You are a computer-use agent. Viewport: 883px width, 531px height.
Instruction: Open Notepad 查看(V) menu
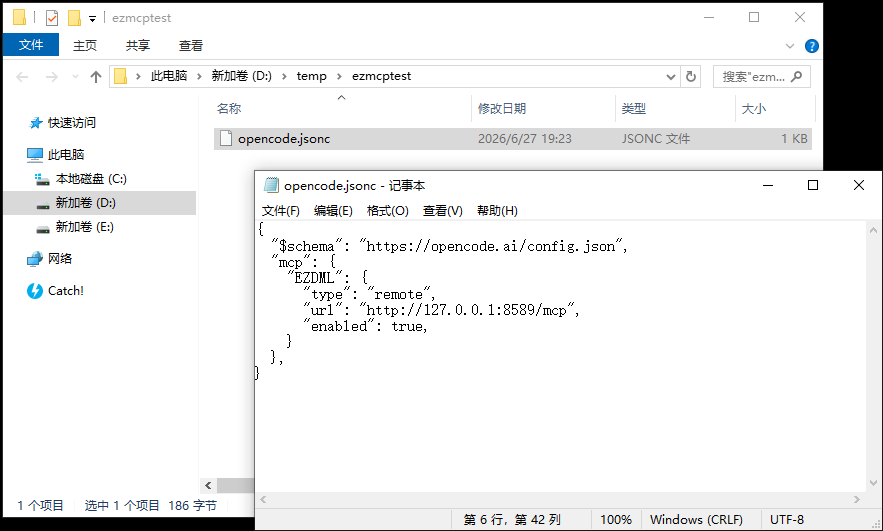pyautogui.click(x=443, y=211)
